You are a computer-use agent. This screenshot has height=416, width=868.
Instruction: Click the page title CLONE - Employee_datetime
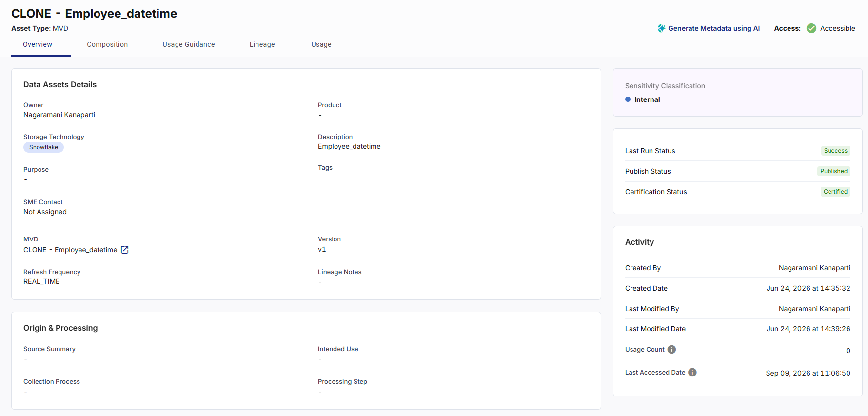click(94, 13)
